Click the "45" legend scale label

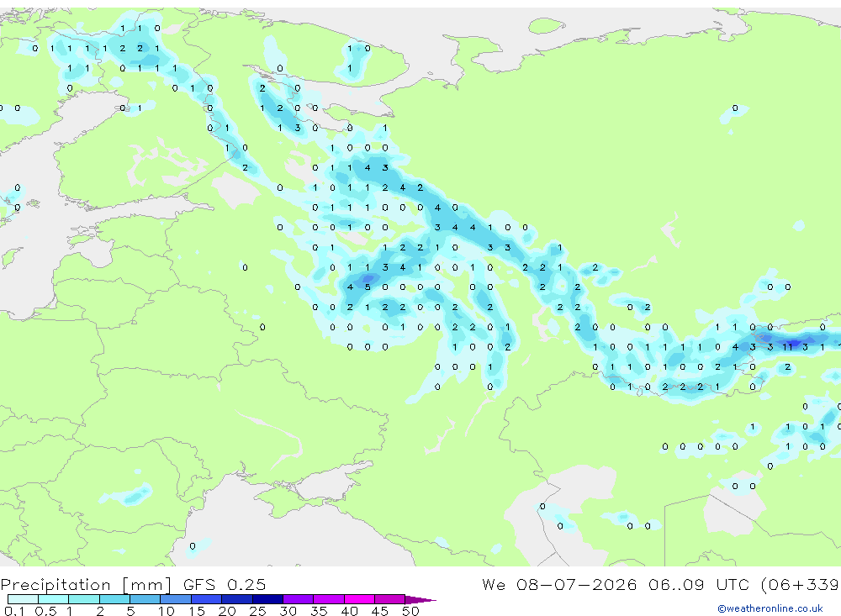[x=380, y=611]
